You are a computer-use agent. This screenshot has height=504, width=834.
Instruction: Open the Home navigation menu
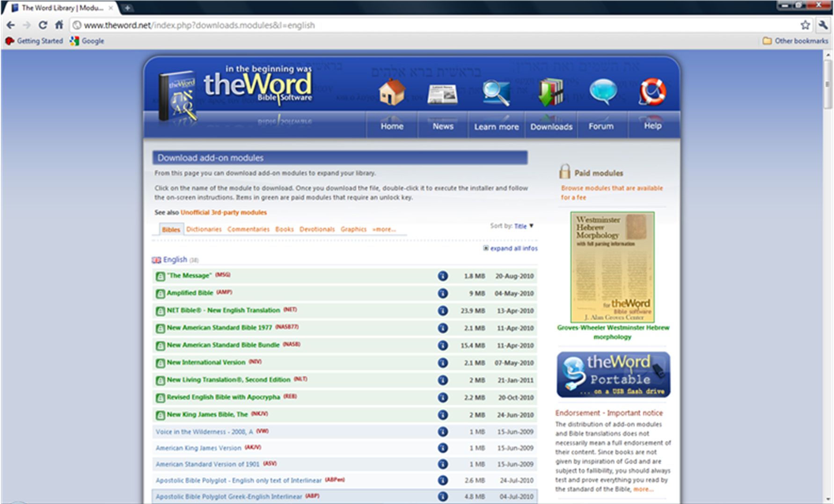click(392, 125)
